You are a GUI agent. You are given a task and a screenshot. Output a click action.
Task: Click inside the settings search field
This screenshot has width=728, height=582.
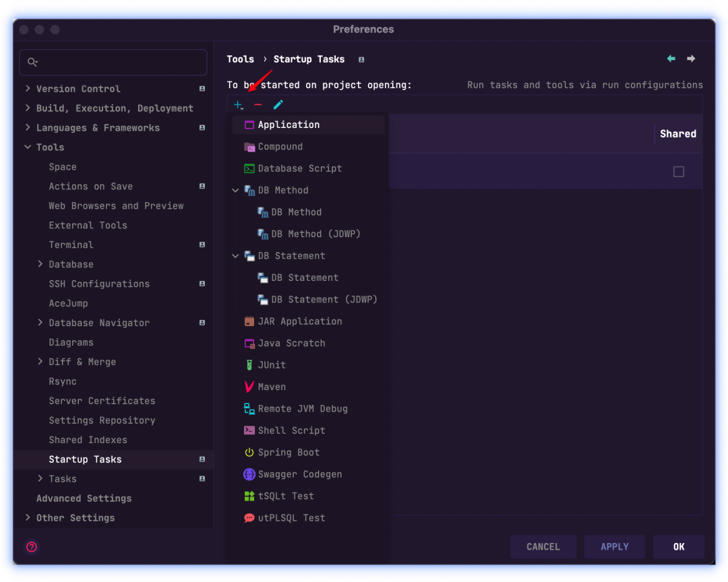pyautogui.click(x=113, y=62)
